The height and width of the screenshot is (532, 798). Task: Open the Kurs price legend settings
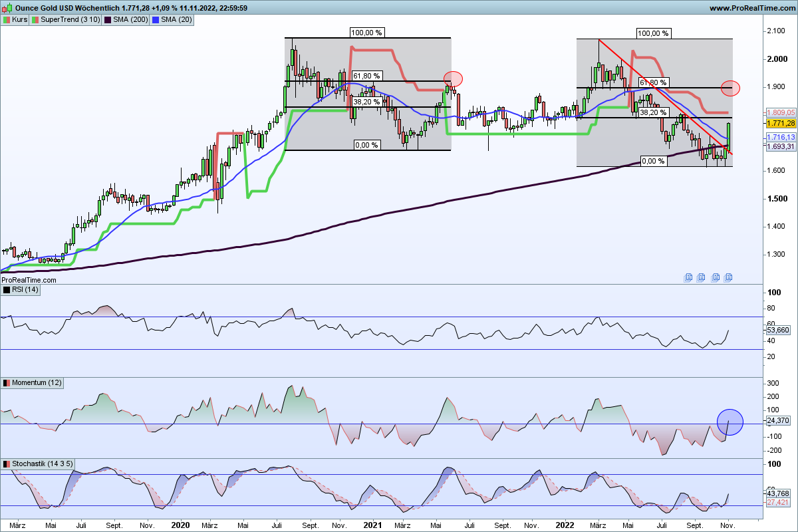click(x=15, y=20)
